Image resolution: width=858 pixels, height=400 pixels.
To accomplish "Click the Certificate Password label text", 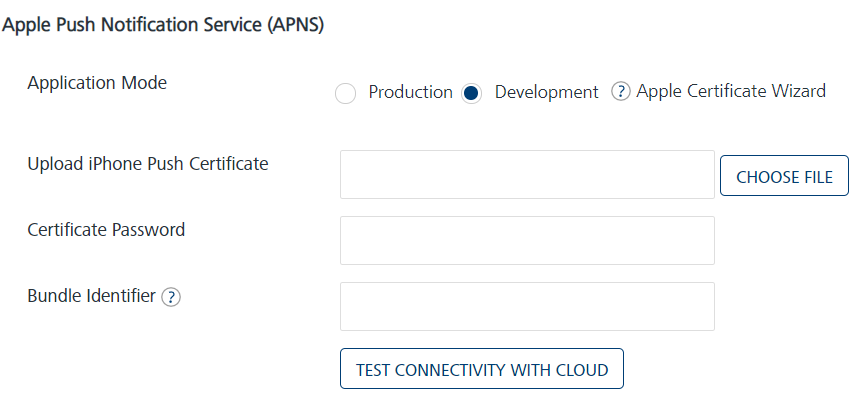I will pos(106,230).
